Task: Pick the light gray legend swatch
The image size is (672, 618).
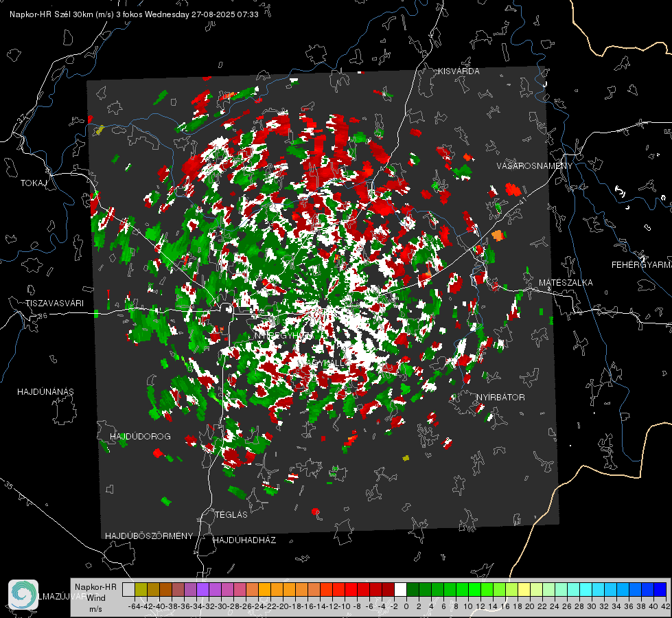Action: pyautogui.click(x=128, y=589)
